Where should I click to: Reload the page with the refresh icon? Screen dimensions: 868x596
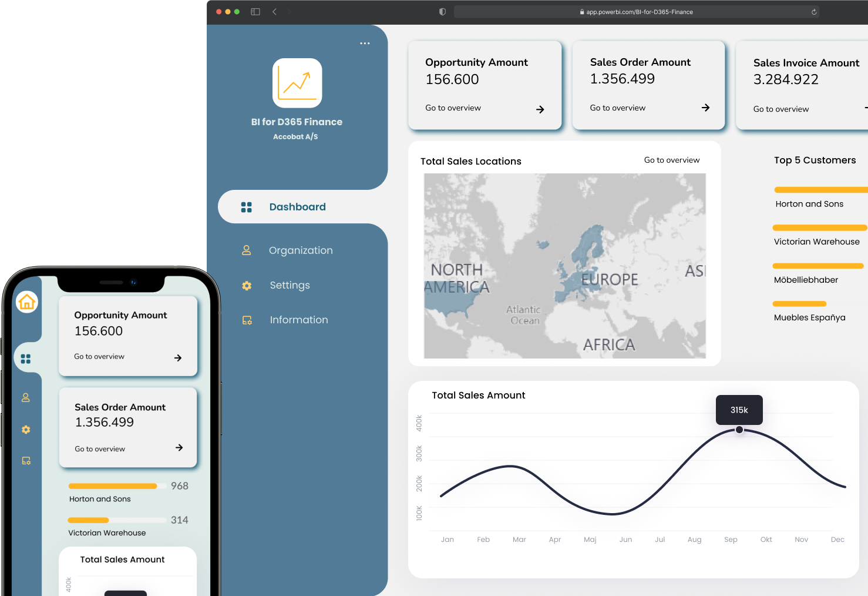(814, 12)
